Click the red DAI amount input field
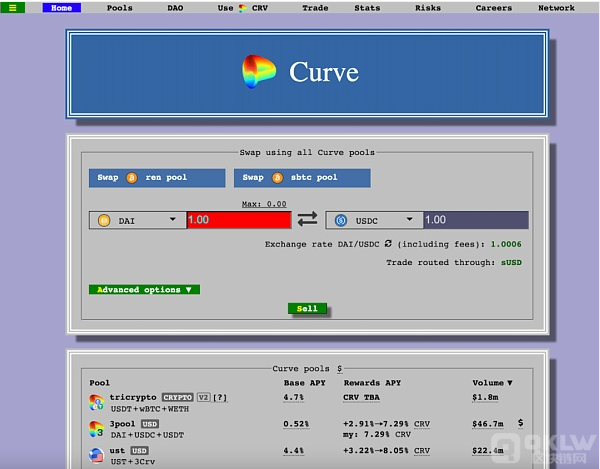 point(239,220)
